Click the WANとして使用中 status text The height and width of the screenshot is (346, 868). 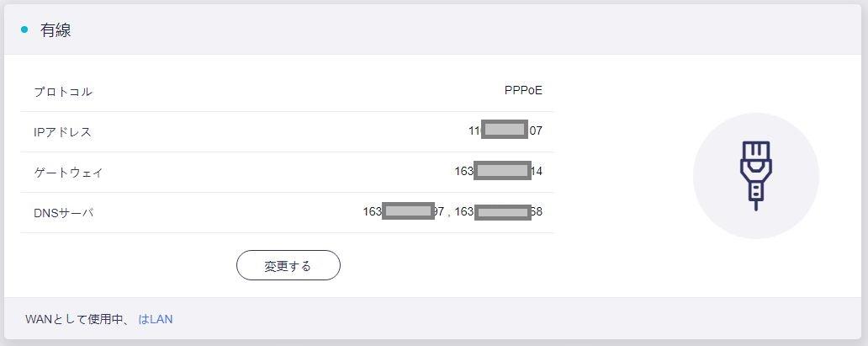pos(77,319)
